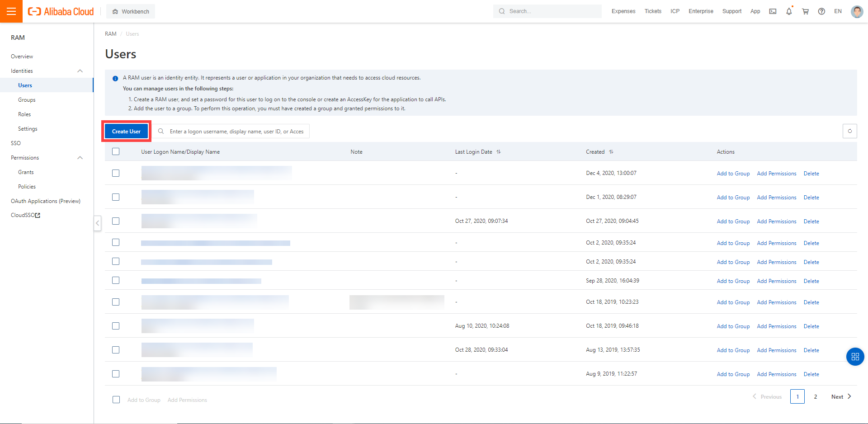
Task: Check the user created Aug 9, 2019
Action: (116, 374)
